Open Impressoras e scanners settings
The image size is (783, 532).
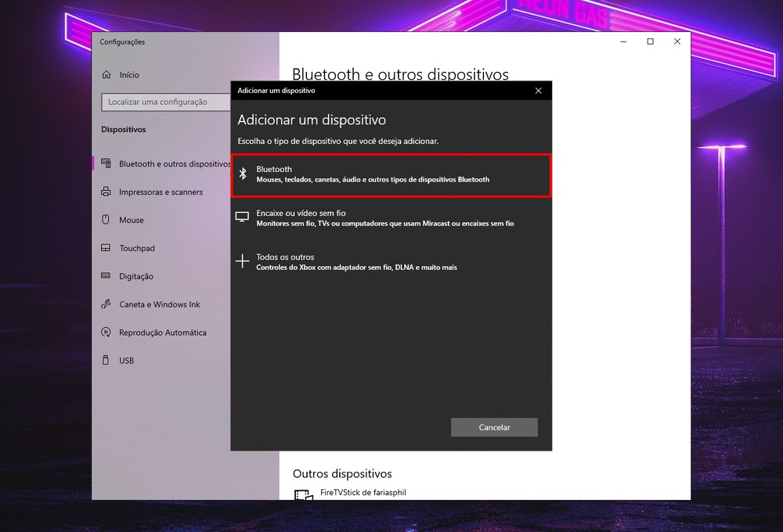[x=161, y=192]
